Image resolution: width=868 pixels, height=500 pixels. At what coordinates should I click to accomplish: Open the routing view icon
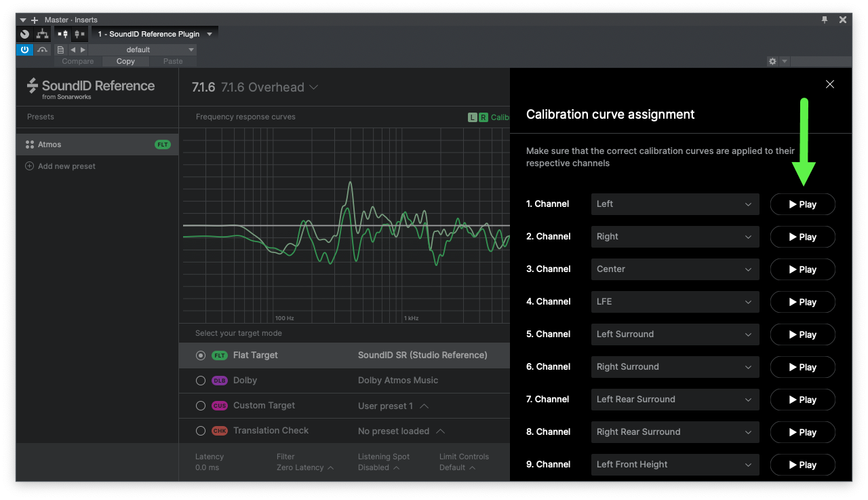pyautogui.click(x=42, y=34)
